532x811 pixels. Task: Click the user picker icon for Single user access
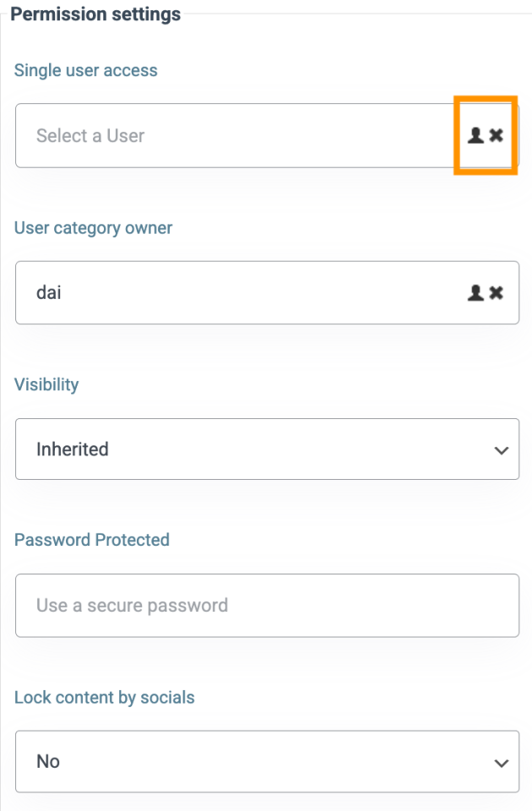click(476, 135)
